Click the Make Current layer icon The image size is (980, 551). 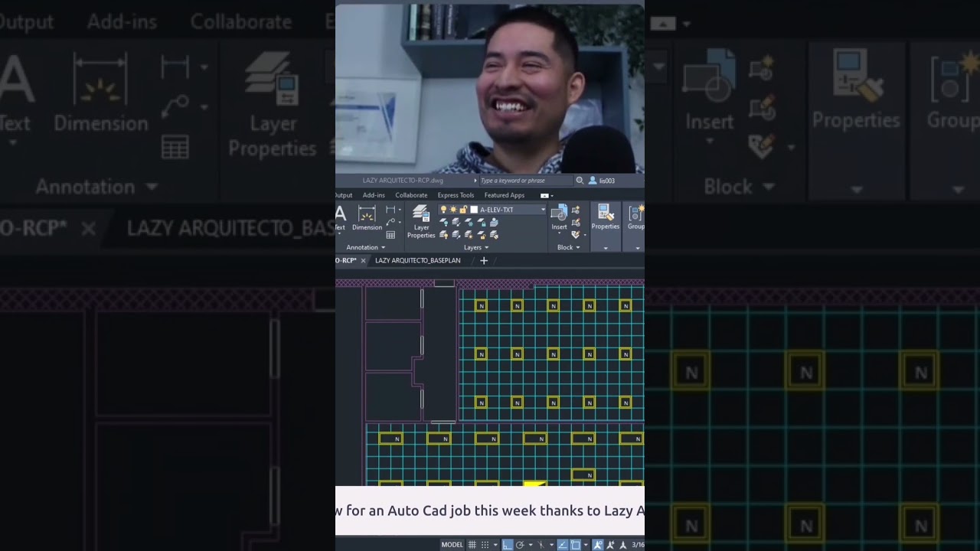[494, 223]
